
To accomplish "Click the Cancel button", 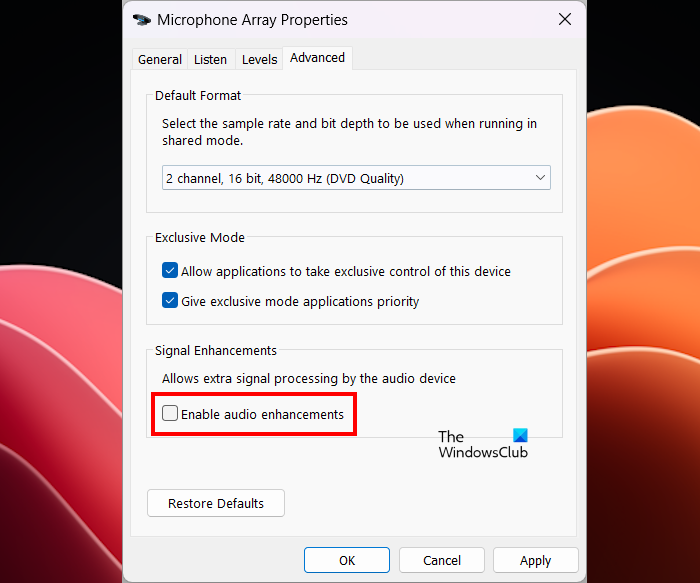I will tap(442, 560).
